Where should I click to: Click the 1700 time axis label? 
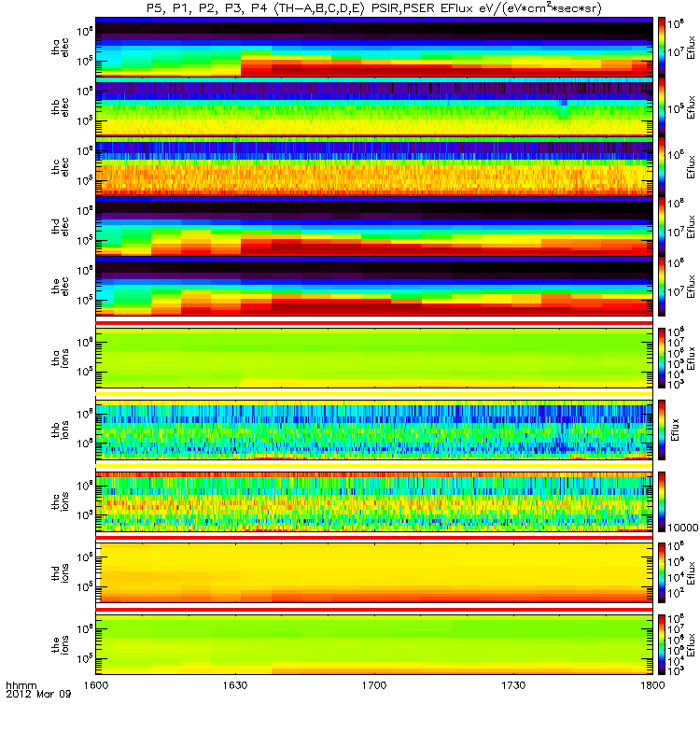(374, 685)
